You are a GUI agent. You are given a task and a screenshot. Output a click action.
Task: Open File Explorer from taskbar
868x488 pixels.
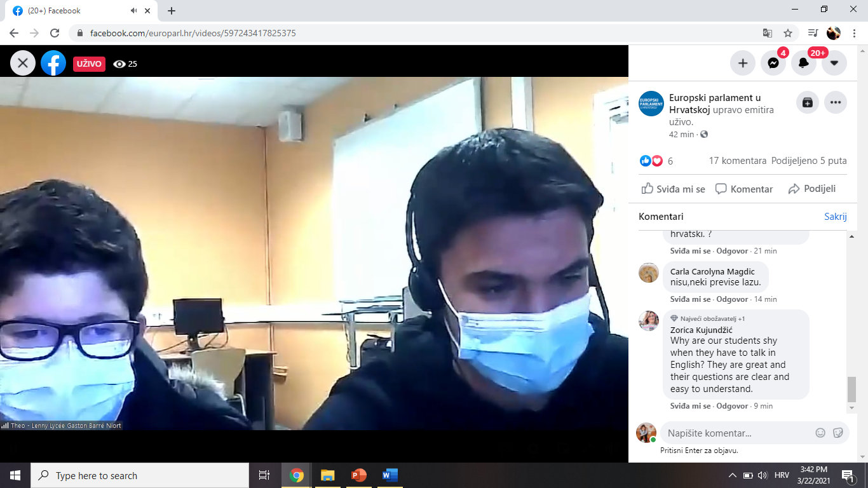coord(327,475)
